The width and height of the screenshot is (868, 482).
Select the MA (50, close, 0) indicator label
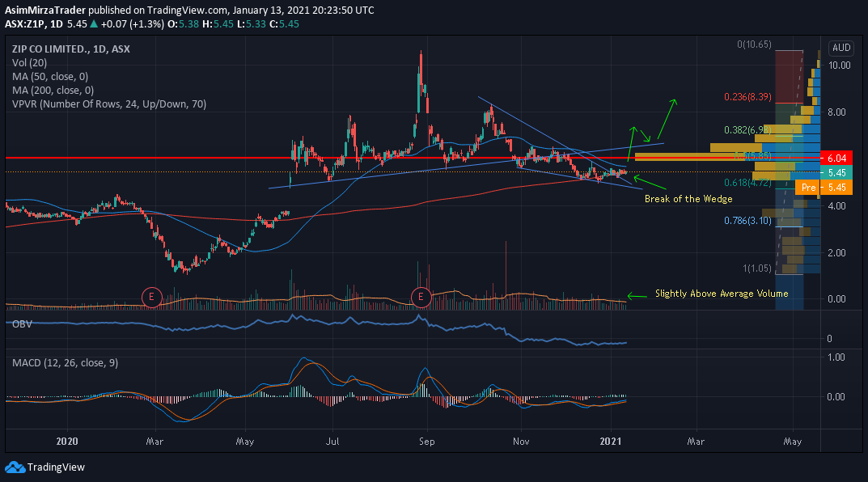click(x=50, y=77)
